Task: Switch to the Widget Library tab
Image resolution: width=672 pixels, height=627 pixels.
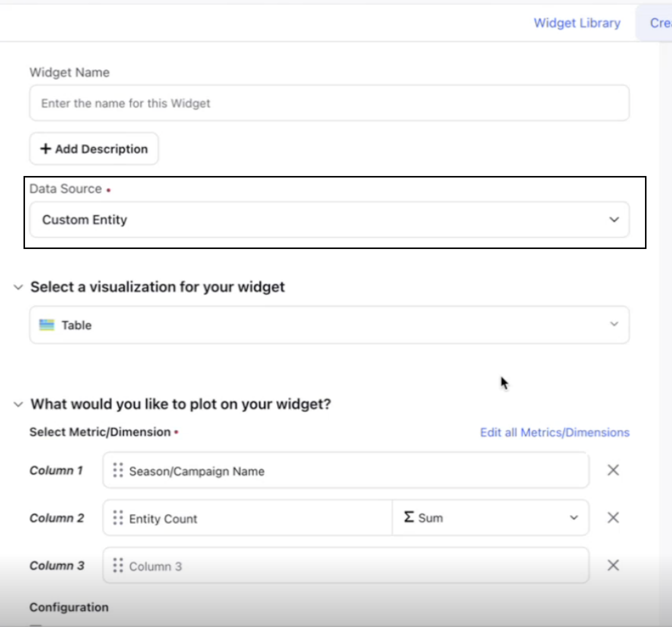Action: [x=577, y=23]
